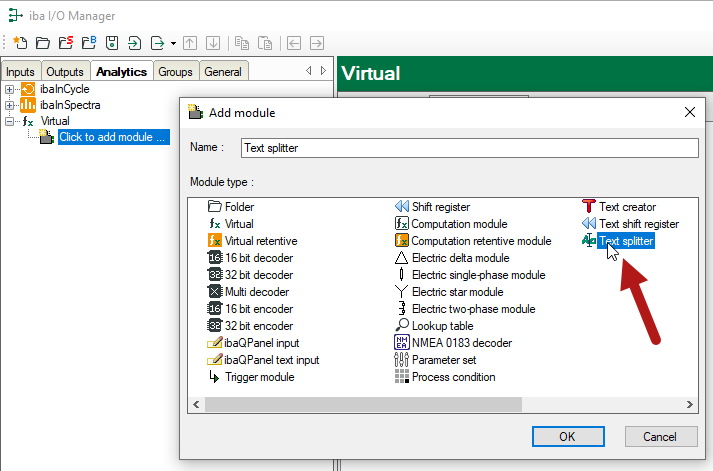Cancel the Add module dialog

[660, 436]
